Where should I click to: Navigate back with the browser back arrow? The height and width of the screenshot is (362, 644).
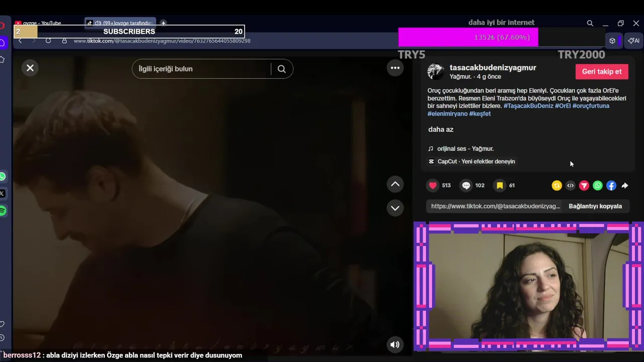(20, 41)
